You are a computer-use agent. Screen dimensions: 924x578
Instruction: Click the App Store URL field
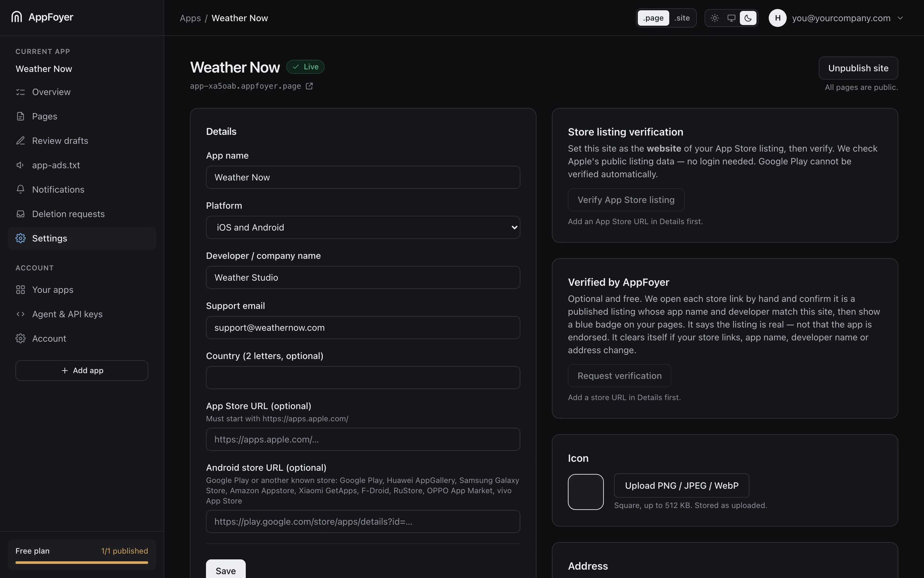[363, 439]
